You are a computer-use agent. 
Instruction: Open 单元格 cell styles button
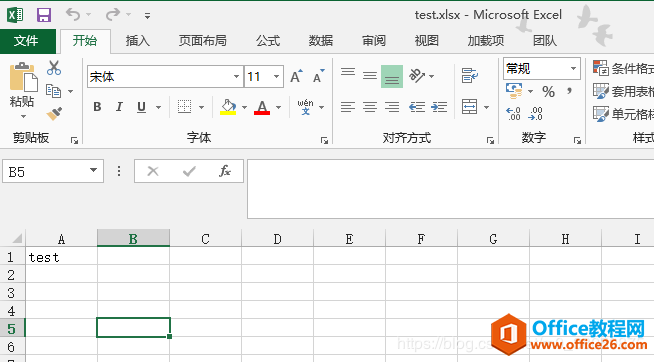point(623,114)
